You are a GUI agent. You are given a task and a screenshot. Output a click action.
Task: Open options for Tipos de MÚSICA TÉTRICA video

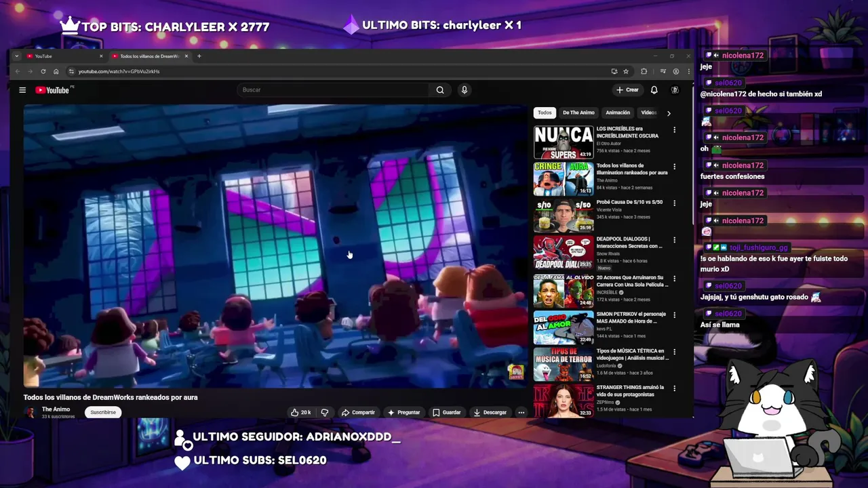pyautogui.click(x=674, y=351)
